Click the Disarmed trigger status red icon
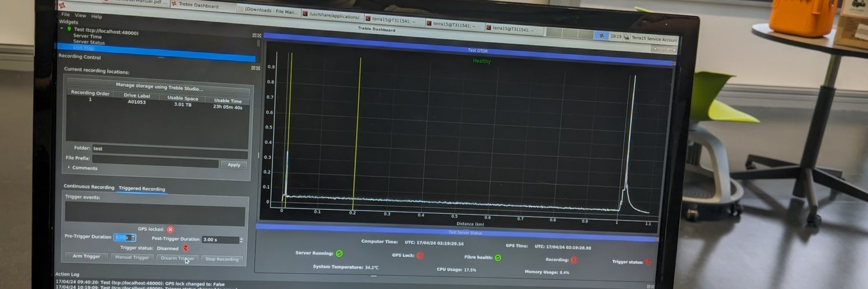The image size is (868, 289). pyautogui.click(x=185, y=248)
